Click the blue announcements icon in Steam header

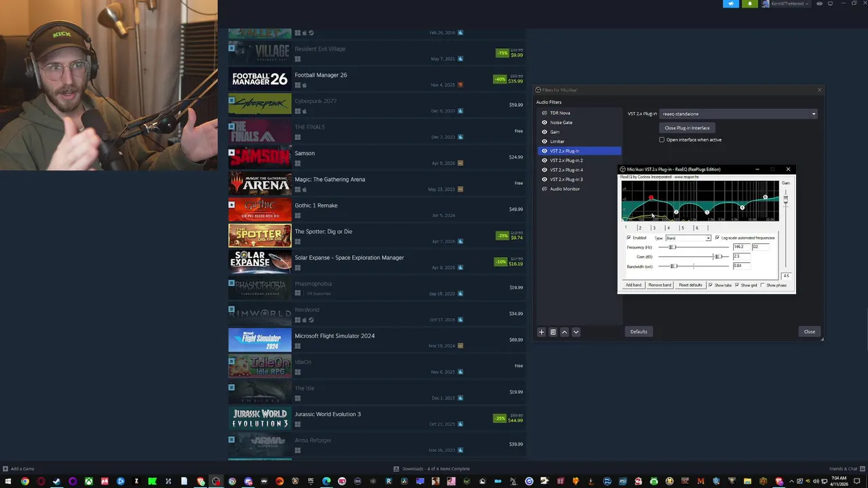(x=731, y=3)
